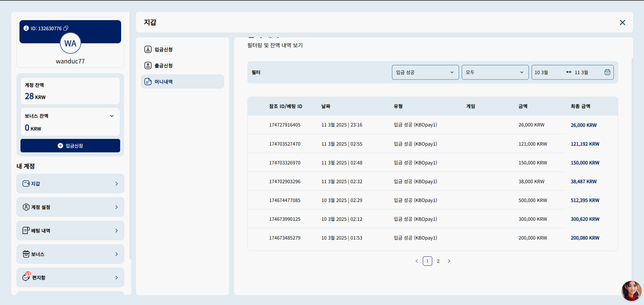This screenshot has height=305, width=644.
Task: Click reference ID 174703326970
Action: click(x=285, y=163)
